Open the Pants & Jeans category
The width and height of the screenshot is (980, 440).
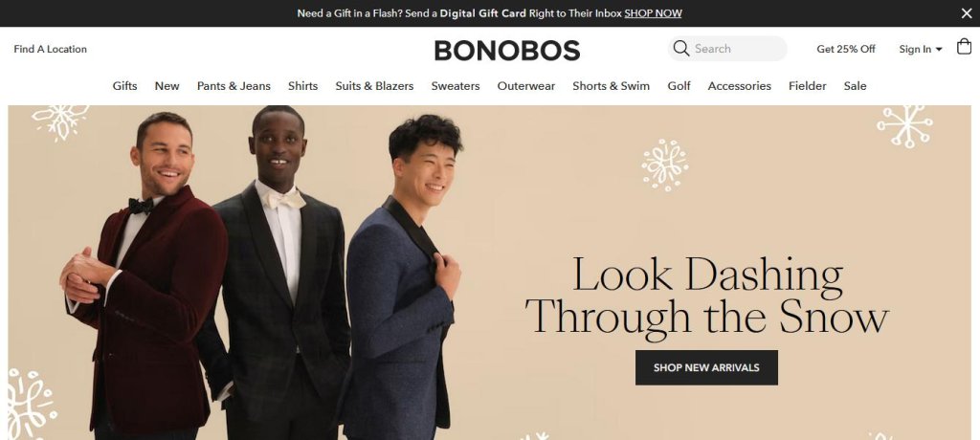point(234,86)
